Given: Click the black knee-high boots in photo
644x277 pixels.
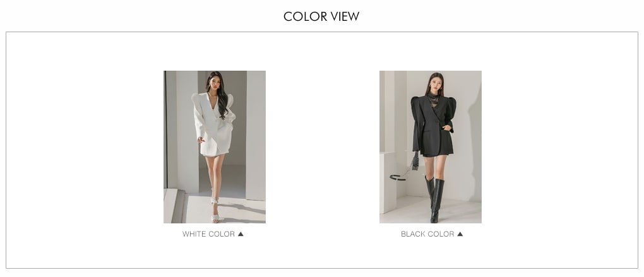Looking at the screenshot, I should tap(435, 199).
